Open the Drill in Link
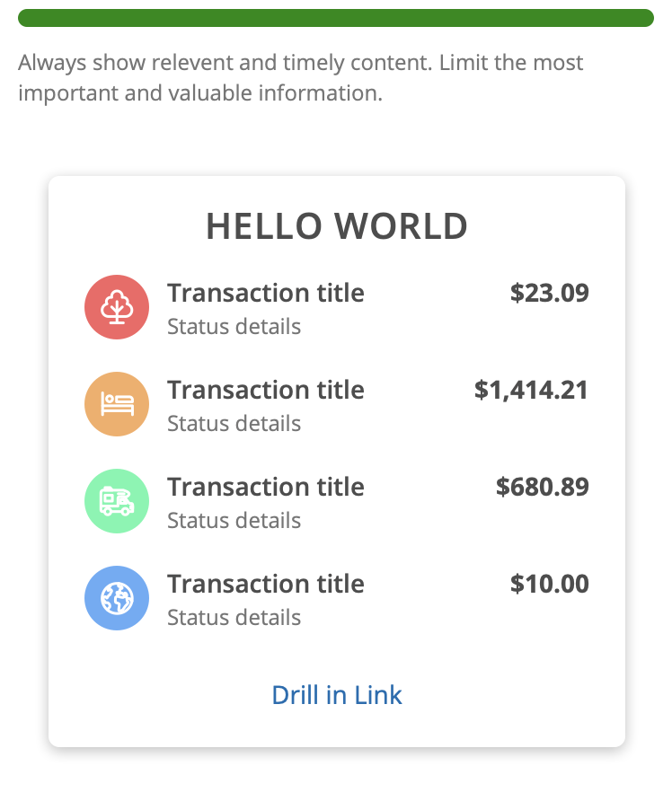Viewport: 672px width, 810px height. pyautogui.click(x=337, y=695)
